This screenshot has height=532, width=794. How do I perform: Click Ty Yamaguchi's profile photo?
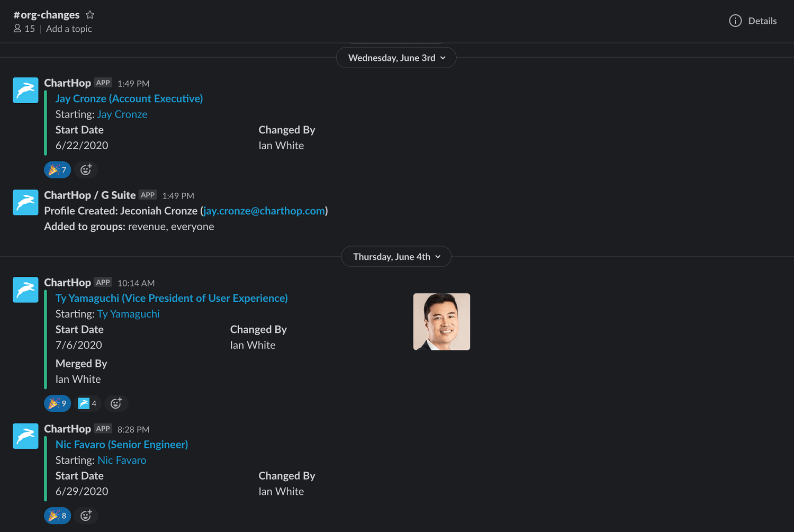[441, 321]
